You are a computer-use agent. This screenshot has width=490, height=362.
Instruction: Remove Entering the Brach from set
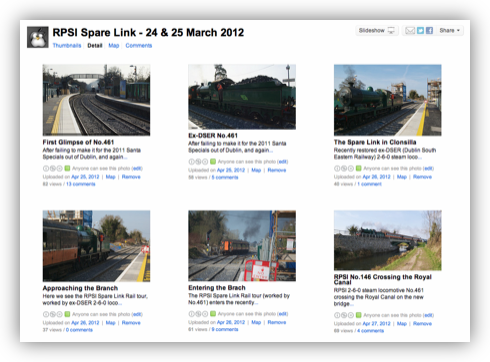pyautogui.click(x=277, y=322)
